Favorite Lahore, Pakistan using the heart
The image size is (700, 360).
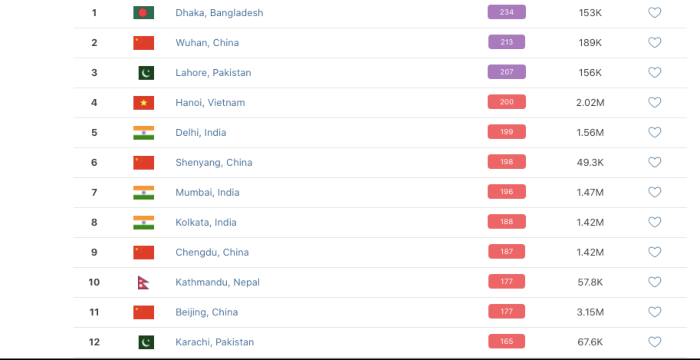point(654,73)
